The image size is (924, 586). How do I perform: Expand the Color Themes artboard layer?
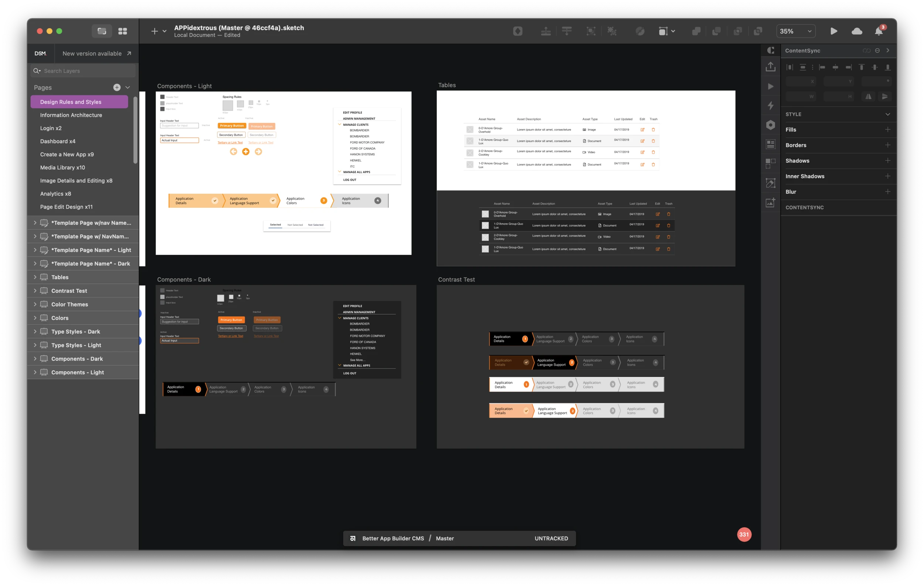pyautogui.click(x=35, y=304)
